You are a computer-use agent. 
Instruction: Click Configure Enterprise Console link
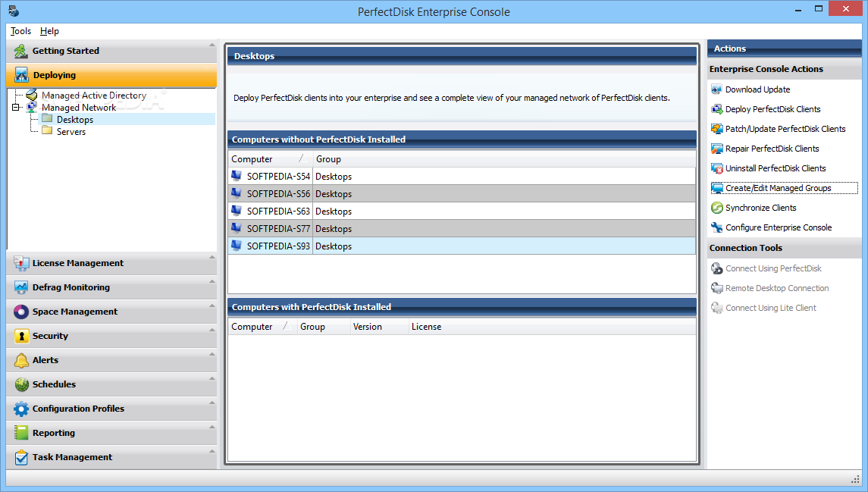click(779, 227)
